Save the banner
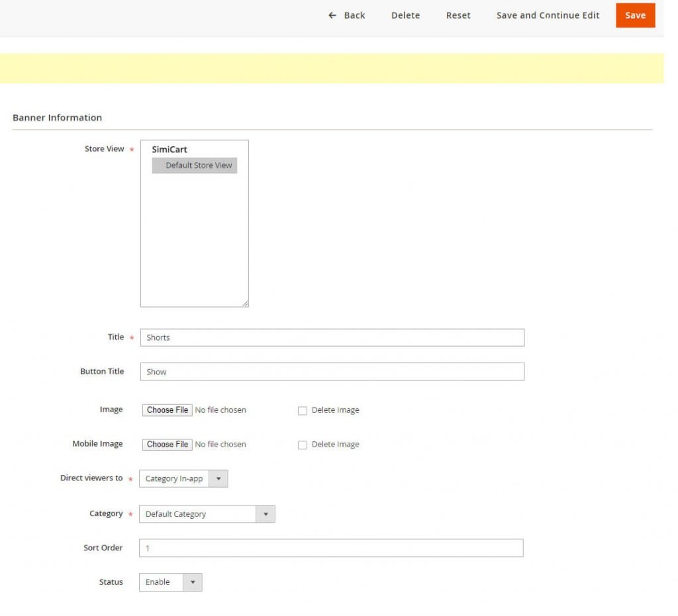 [635, 15]
